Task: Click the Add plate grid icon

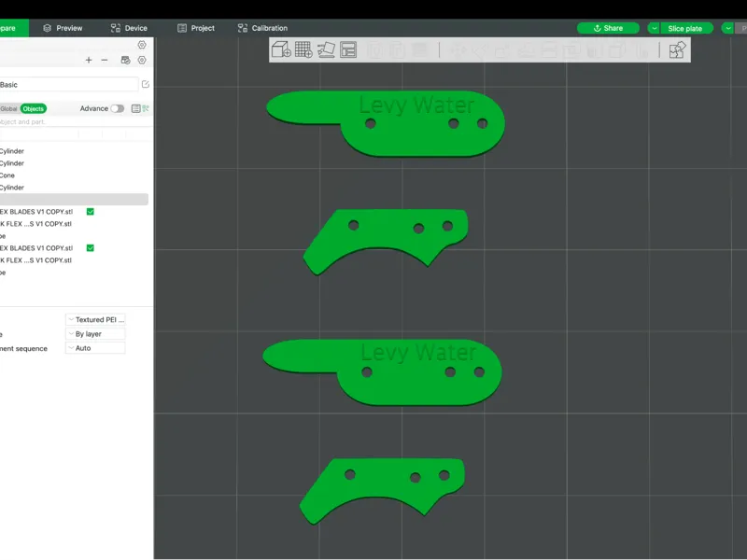Action: coord(303,49)
